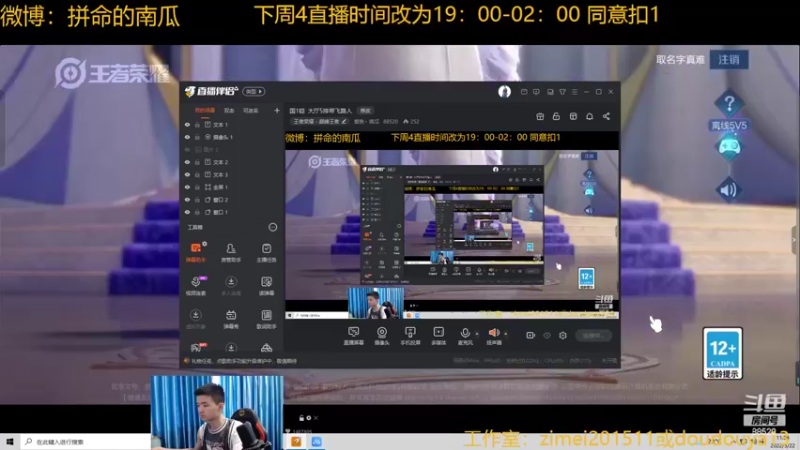Hide the 全屏 1 layer
This screenshot has width=800, height=450.
[x=187, y=187]
